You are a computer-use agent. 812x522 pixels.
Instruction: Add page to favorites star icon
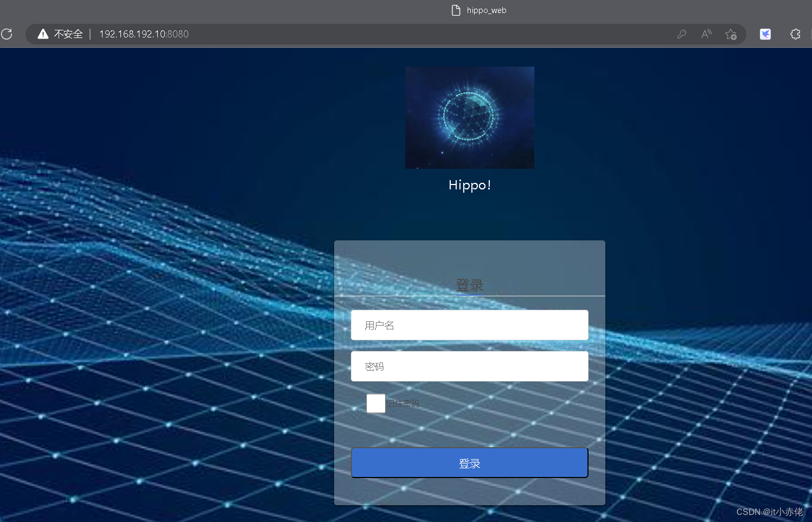[x=731, y=34]
